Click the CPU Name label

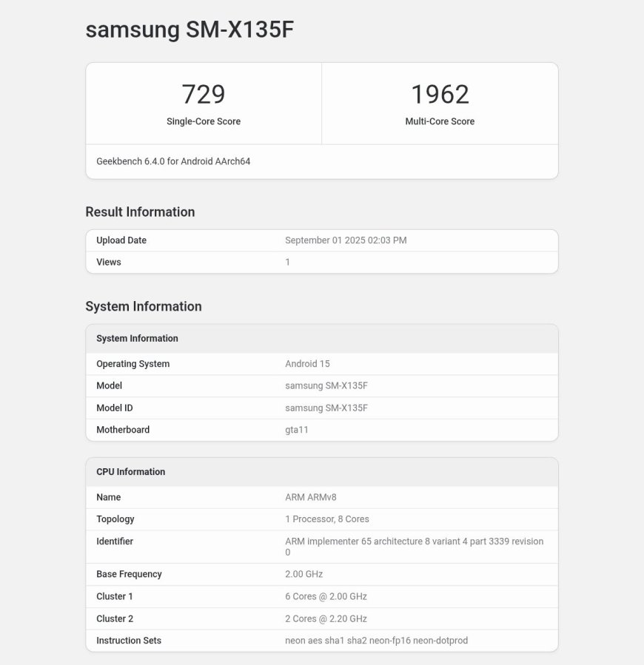(109, 497)
